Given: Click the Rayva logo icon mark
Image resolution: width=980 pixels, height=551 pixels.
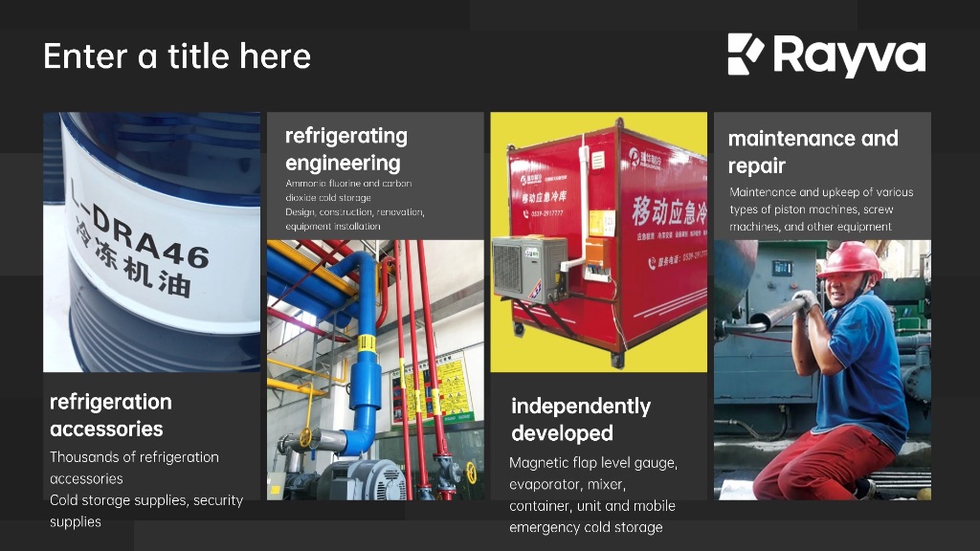Looking at the screenshot, I should pyautogui.click(x=746, y=55).
